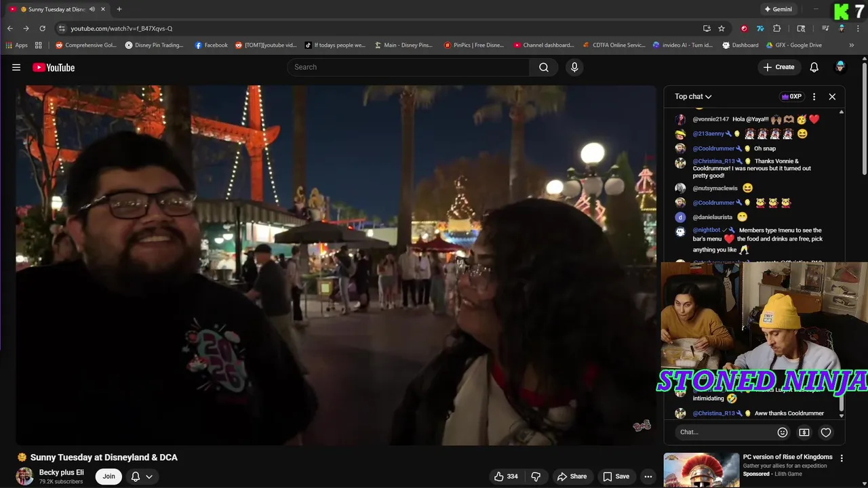
Task: Click the browser address bar URL
Action: 121,28
